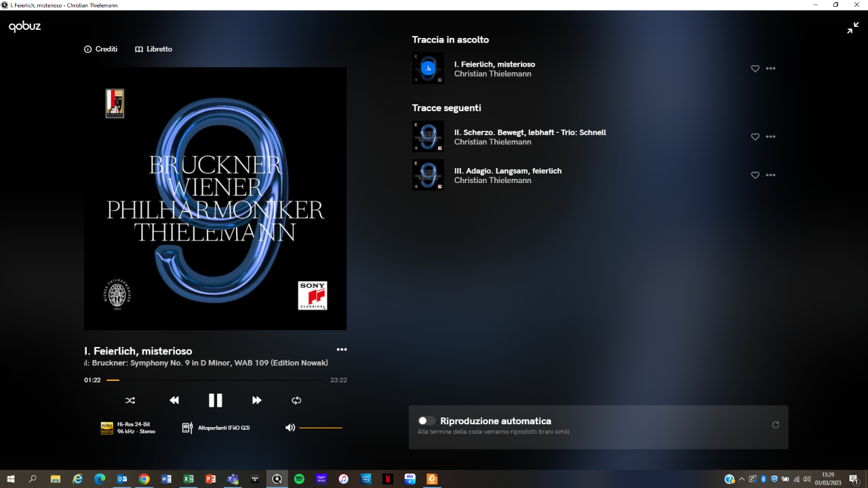This screenshot has height=488, width=868.
Task: Open options menu below the album cover
Action: (x=341, y=350)
